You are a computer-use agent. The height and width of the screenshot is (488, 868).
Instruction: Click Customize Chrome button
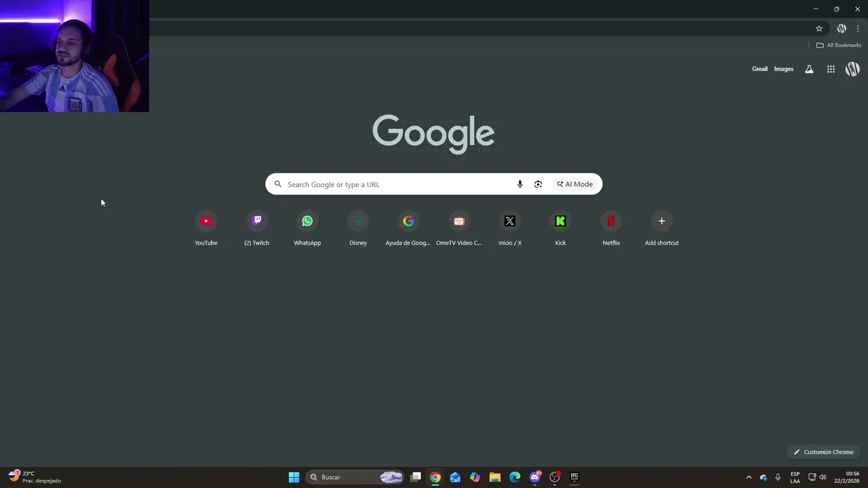(823, 452)
